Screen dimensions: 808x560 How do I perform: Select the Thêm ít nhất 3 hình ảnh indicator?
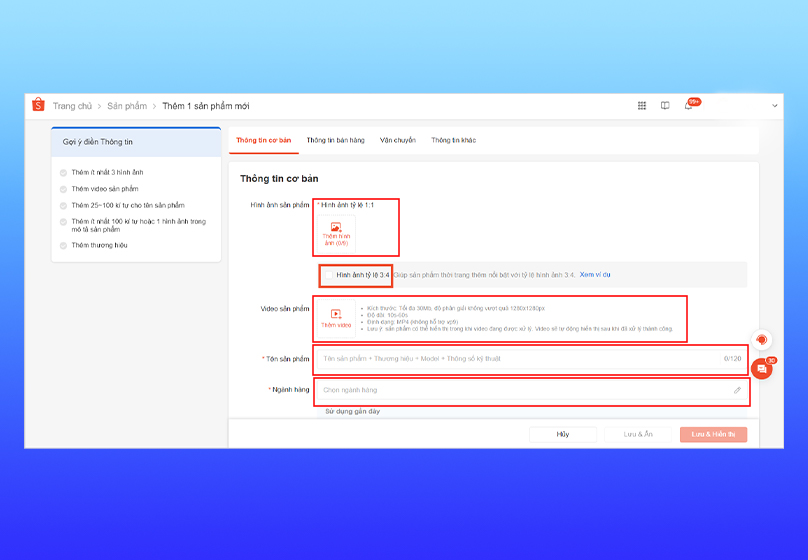(64, 172)
